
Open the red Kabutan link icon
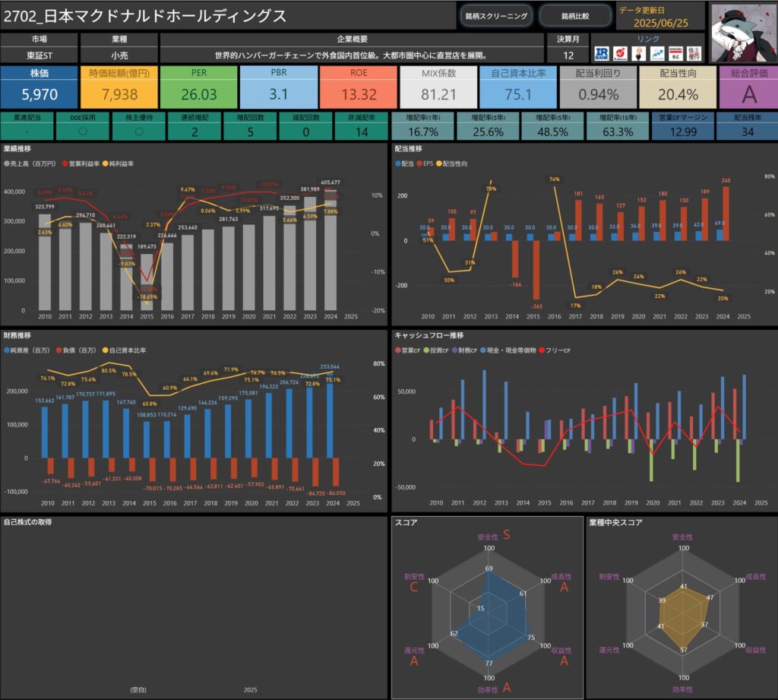pos(620,54)
